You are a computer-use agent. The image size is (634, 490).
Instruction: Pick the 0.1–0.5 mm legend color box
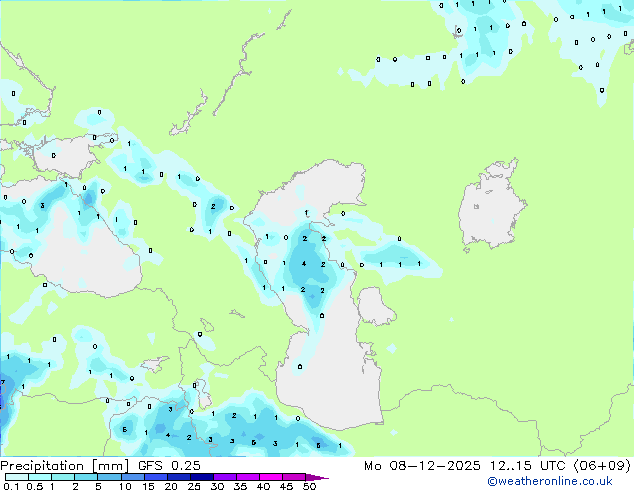click(x=17, y=477)
